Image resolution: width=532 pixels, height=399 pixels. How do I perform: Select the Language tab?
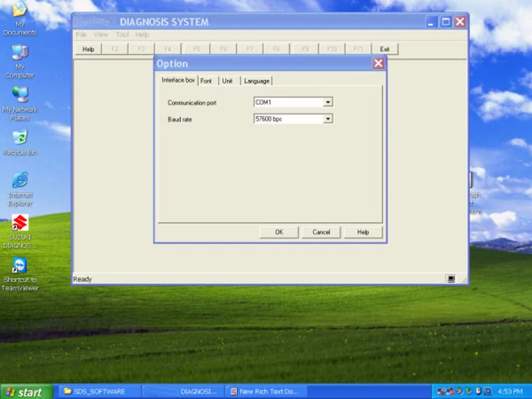coord(257,80)
